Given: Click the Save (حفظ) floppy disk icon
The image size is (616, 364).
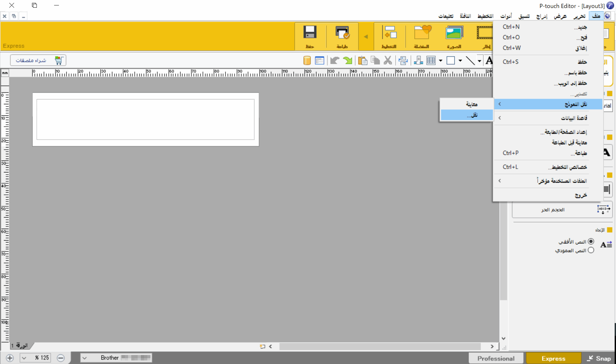Looking at the screenshot, I should (310, 36).
